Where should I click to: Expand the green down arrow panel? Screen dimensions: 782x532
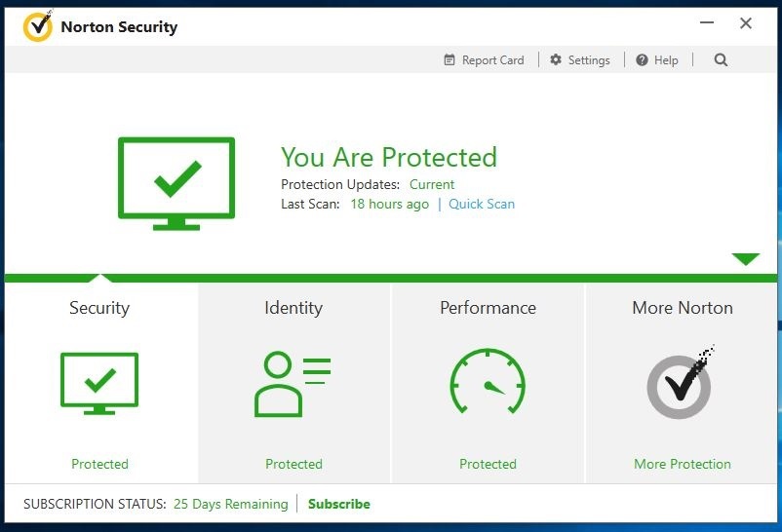point(746,259)
